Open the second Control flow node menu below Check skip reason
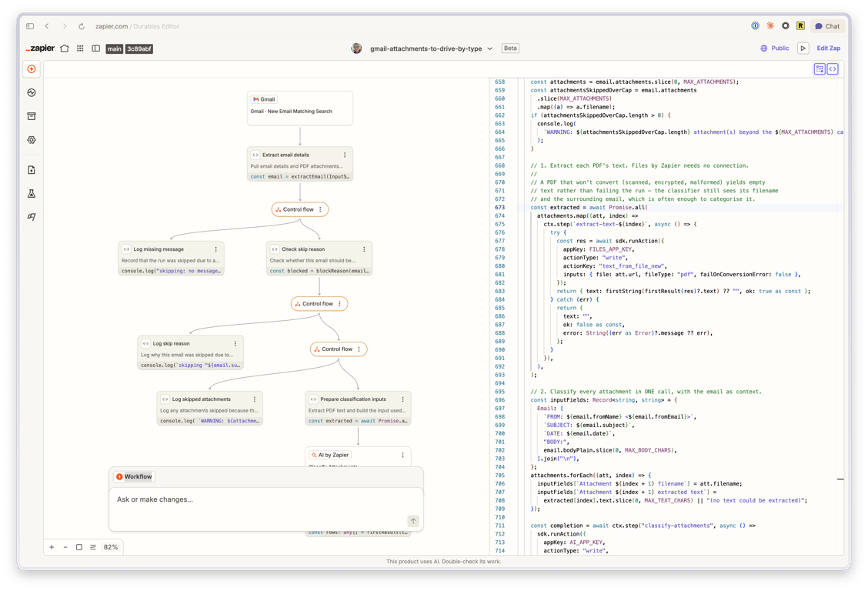Viewport: 868px width, 591px height. (x=340, y=304)
